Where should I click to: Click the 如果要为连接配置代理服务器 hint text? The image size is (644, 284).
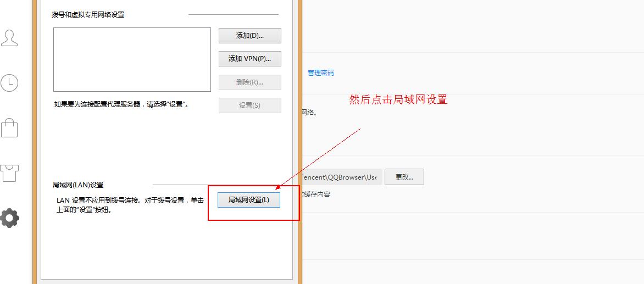pyautogui.click(x=121, y=105)
